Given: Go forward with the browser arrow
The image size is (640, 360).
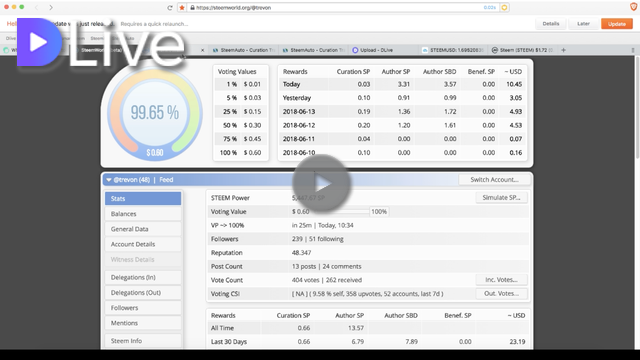Looking at the screenshot, I should [51, 7].
